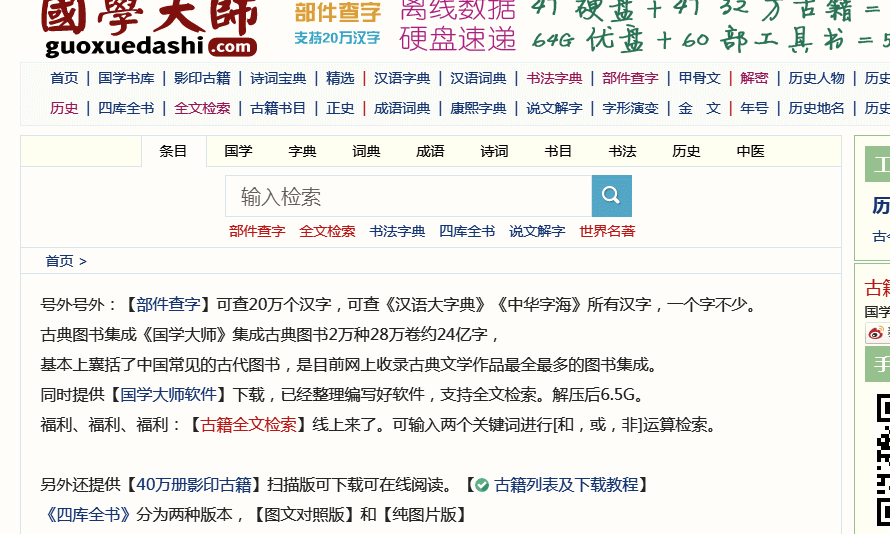This screenshot has height=534, width=890.
Task: Open 康熙字典 in the navigation
Action: point(478,108)
